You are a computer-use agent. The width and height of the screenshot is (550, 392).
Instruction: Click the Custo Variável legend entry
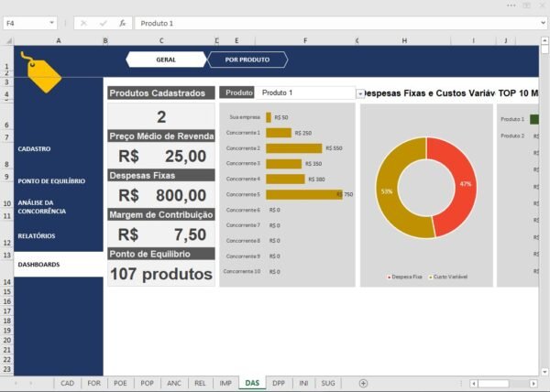pyautogui.click(x=448, y=277)
